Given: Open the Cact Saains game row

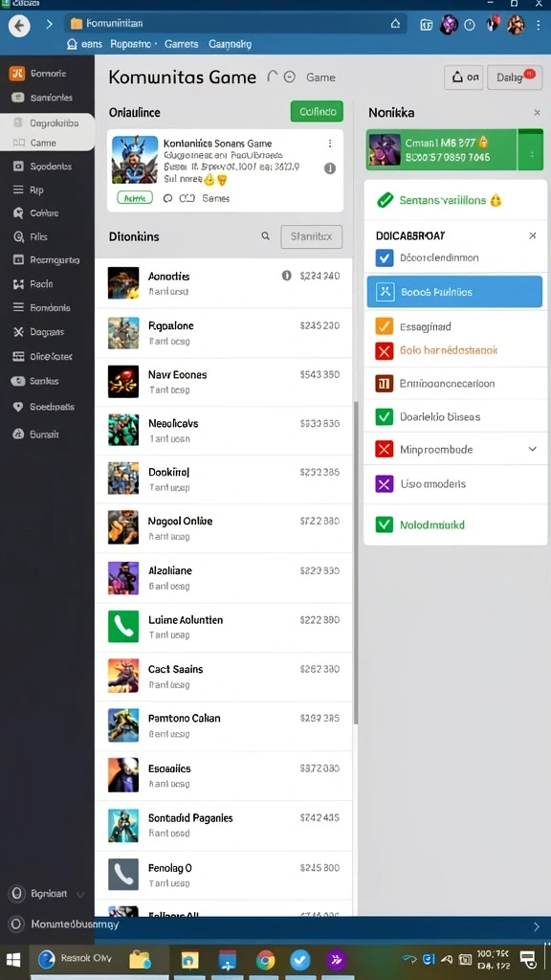Looking at the screenshot, I should [223, 677].
